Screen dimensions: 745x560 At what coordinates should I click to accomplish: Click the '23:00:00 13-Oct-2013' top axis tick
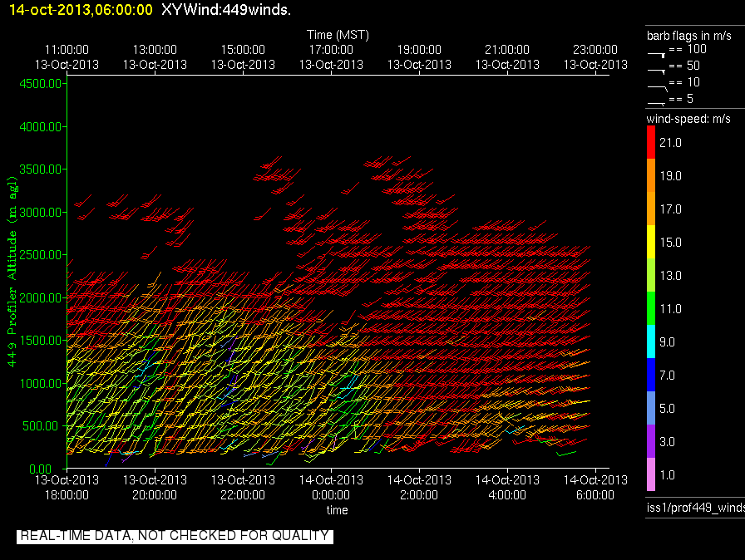595,57
